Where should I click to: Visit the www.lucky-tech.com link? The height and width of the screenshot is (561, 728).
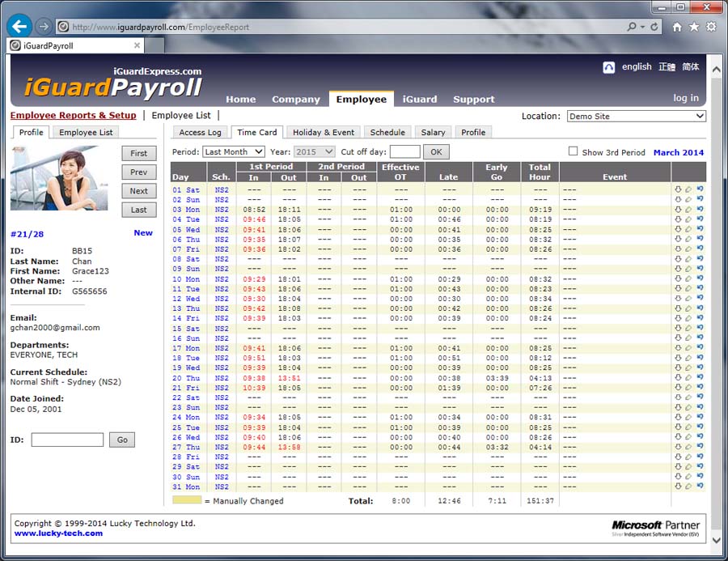tap(58, 533)
